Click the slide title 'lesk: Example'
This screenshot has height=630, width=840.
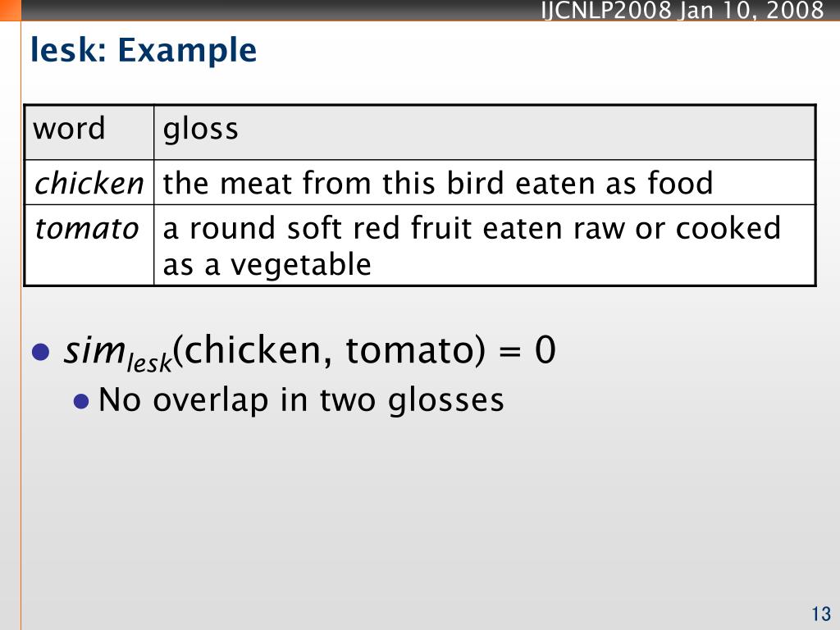[x=144, y=50]
